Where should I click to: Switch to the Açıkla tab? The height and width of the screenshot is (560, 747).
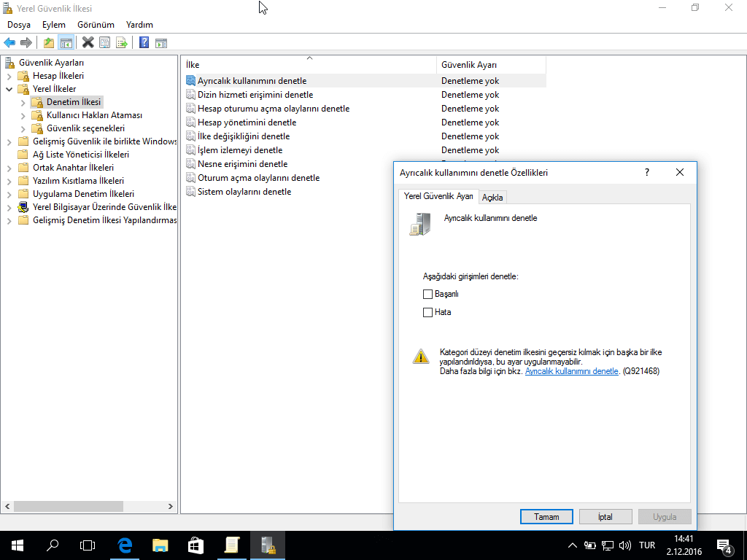(492, 198)
